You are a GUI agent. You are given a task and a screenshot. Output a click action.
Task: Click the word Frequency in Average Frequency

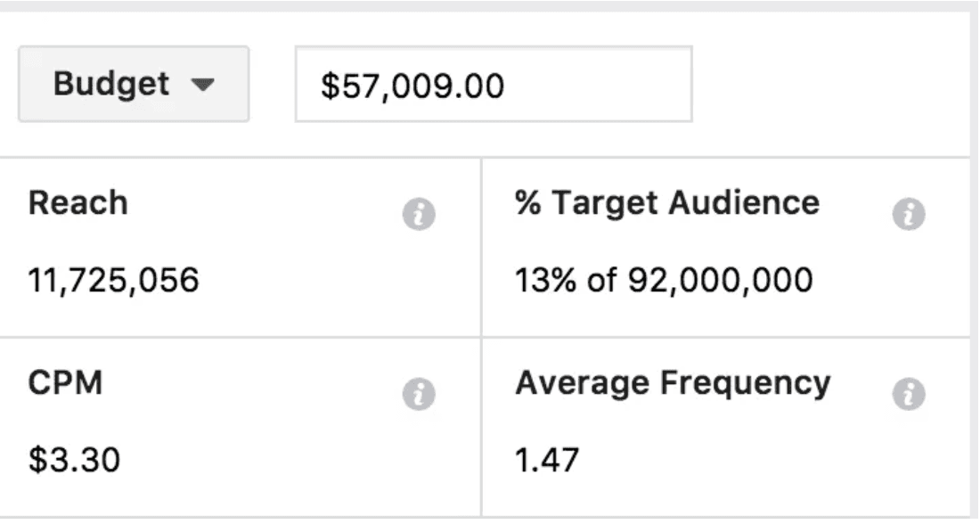tap(745, 383)
